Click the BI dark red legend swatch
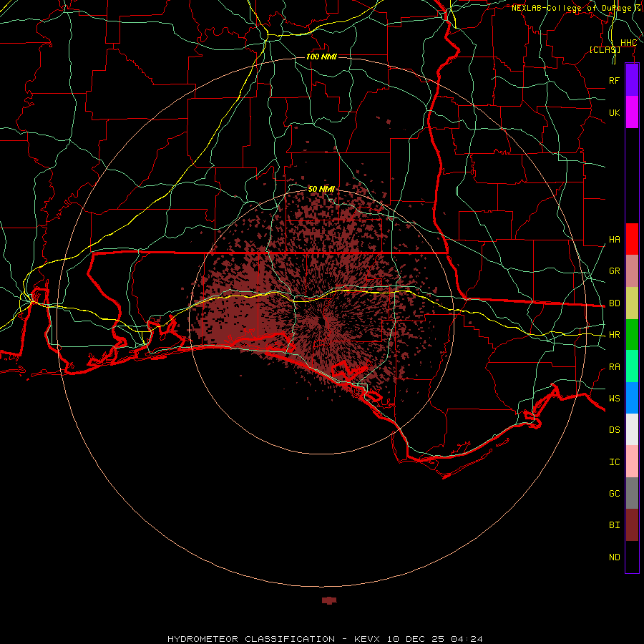The width and height of the screenshot is (644, 644). (x=632, y=525)
